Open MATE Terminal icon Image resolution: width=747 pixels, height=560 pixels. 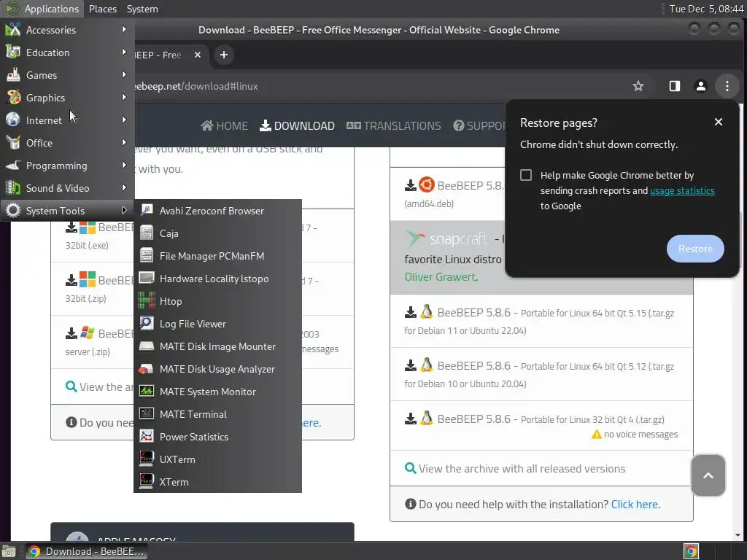click(146, 414)
